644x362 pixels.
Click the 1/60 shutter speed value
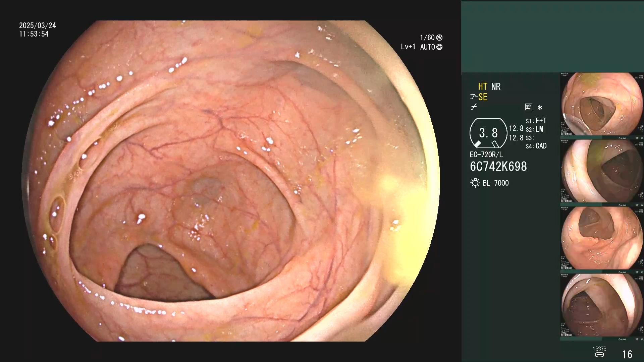427,38
